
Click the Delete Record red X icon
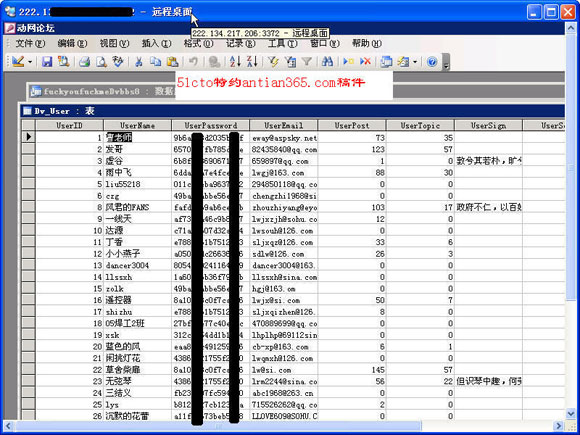(x=365, y=61)
